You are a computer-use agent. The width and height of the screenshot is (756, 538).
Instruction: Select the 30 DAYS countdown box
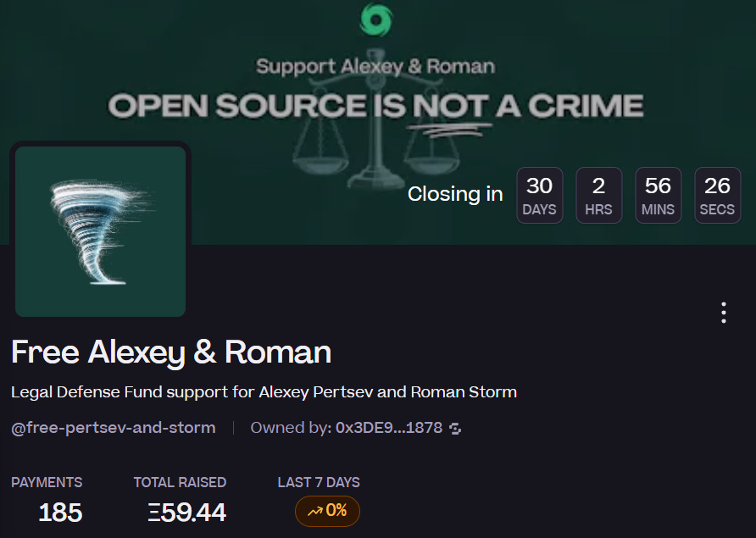click(x=540, y=195)
